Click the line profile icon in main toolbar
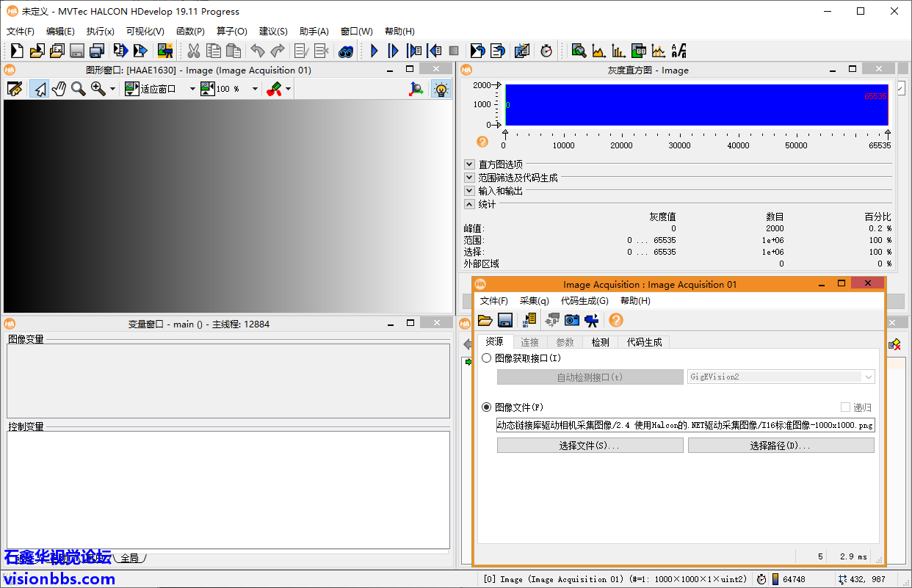 (659, 51)
